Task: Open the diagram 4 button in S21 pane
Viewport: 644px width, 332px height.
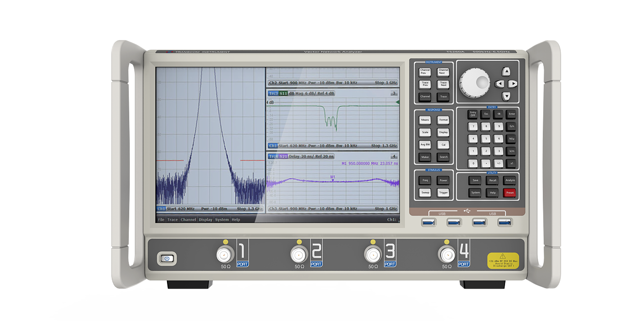Action: 394,157
